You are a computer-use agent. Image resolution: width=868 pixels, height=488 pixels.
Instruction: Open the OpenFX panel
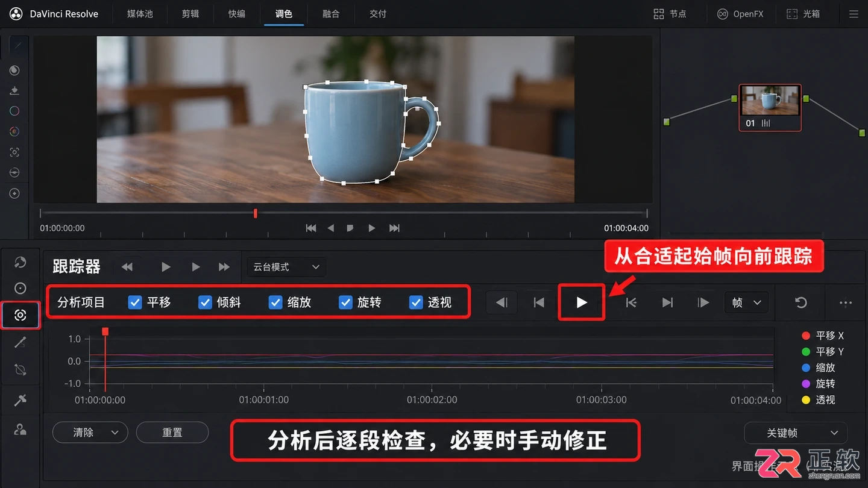tap(740, 14)
